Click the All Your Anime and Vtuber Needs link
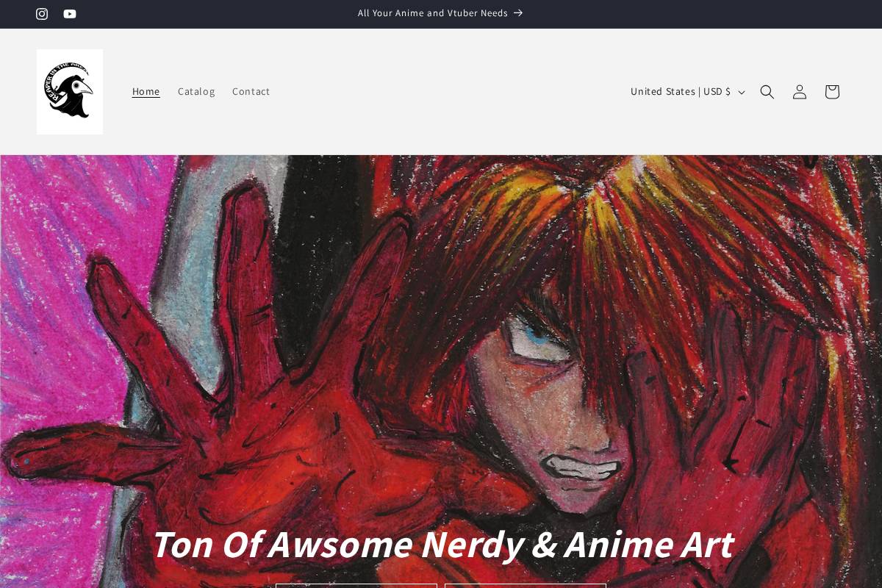This screenshot has height=588, width=882. click(x=432, y=12)
